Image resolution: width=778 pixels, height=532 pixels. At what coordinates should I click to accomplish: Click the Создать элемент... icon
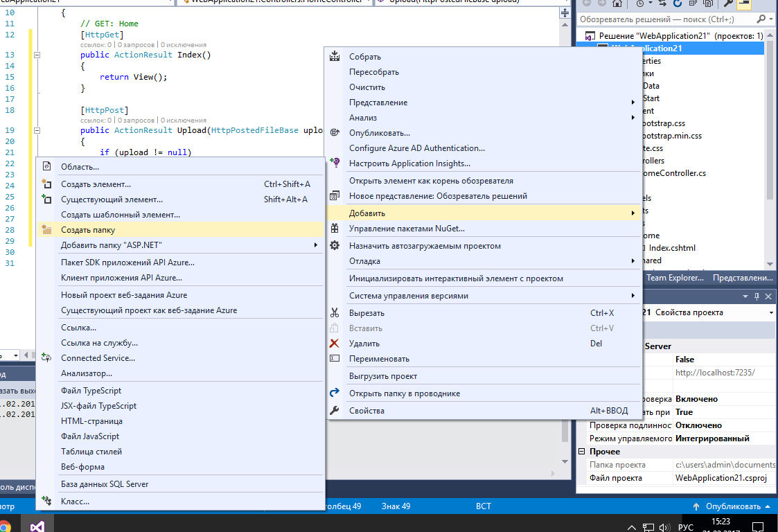point(46,184)
